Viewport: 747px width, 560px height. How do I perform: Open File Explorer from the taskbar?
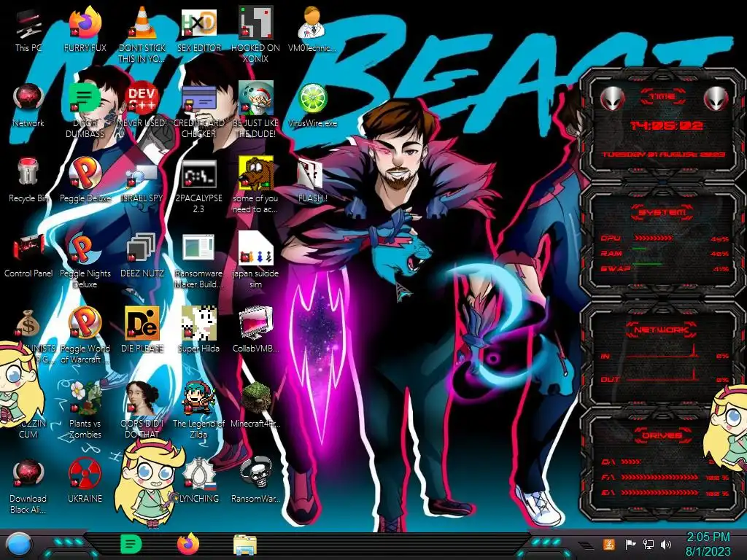tap(245, 545)
